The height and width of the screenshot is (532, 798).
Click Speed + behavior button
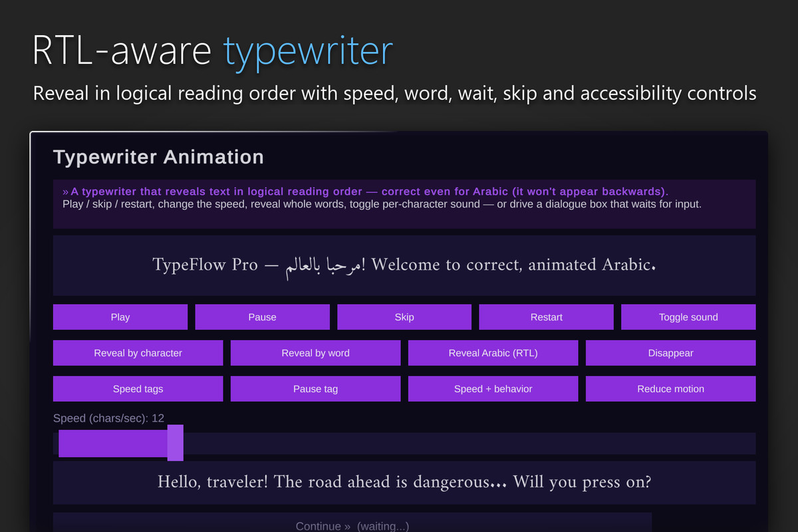(x=493, y=389)
